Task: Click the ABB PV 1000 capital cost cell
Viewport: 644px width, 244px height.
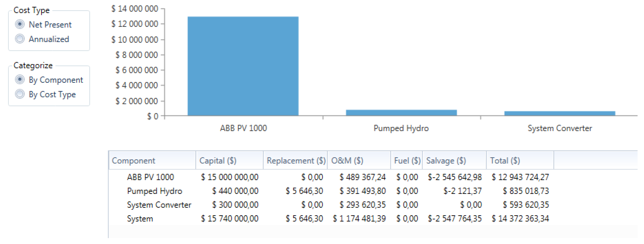Action: pyautogui.click(x=230, y=177)
